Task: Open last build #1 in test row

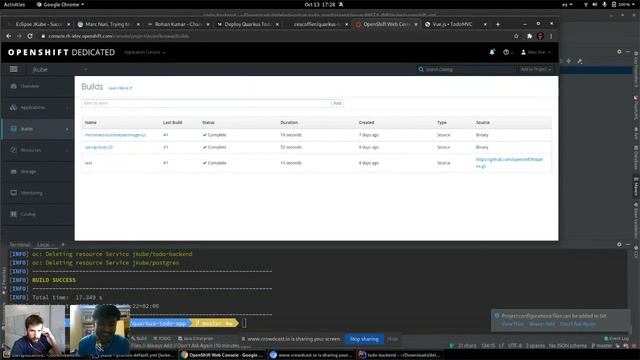Action: click(166, 163)
